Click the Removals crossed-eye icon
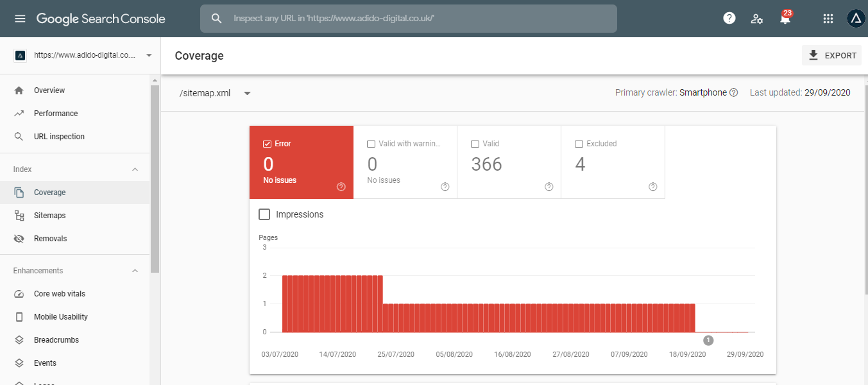 click(x=19, y=239)
